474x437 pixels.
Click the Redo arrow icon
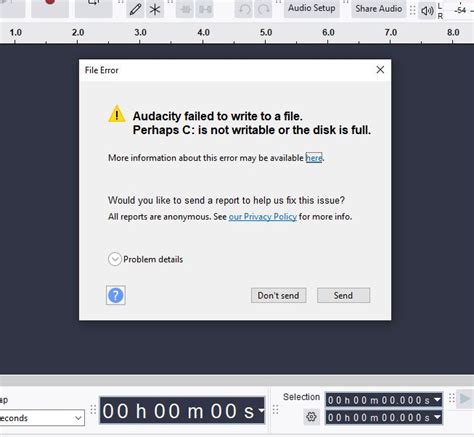[x=263, y=9]
